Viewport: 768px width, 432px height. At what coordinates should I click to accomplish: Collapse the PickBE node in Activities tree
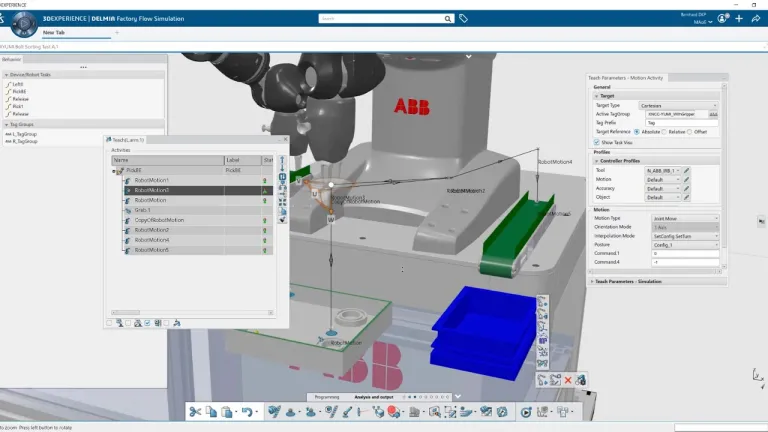114,171
